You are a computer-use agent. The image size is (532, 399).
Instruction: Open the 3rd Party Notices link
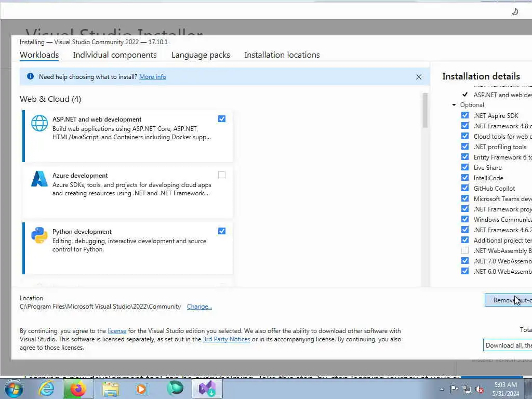[227, 339]
